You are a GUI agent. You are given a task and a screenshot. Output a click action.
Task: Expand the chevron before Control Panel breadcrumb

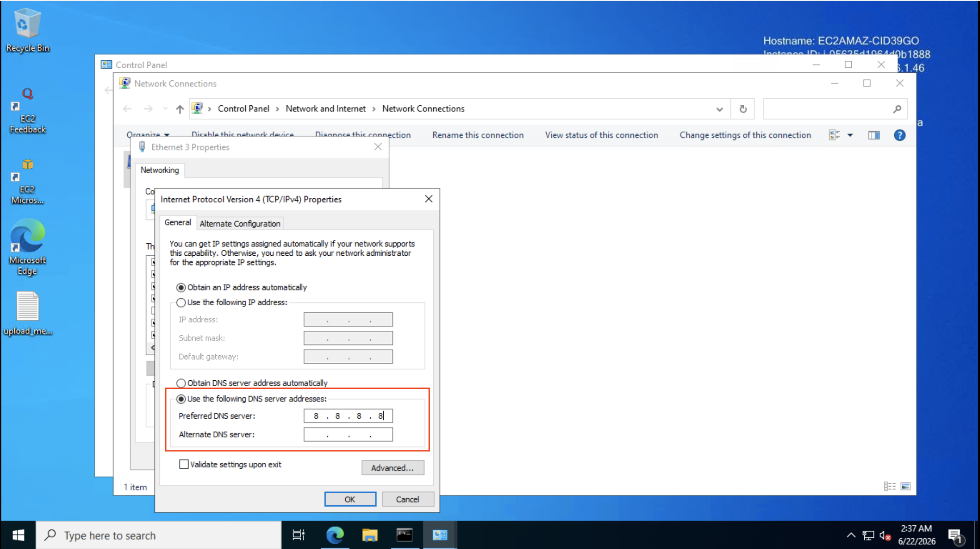[209, 109]
